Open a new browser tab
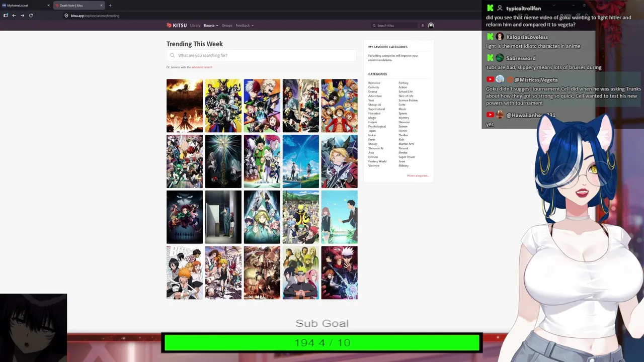644x362 pixels. point(110,6)
